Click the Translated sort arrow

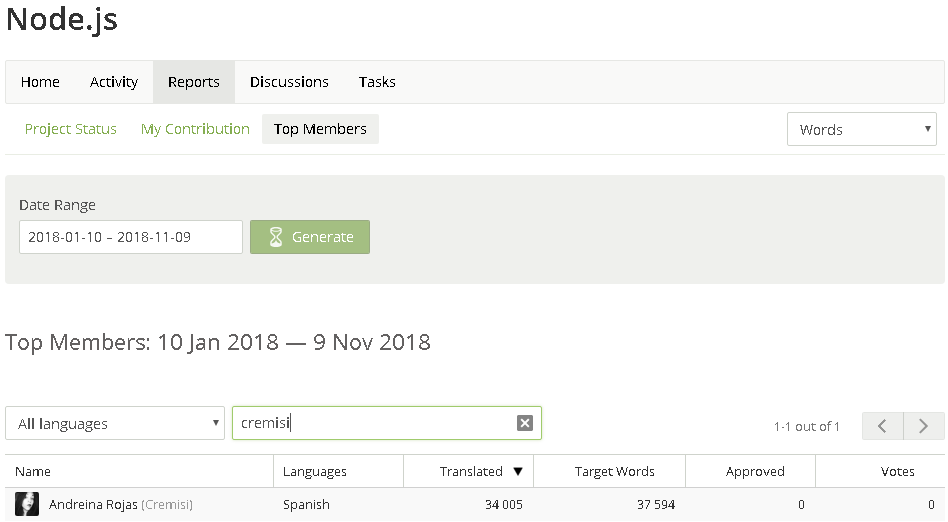518,472
